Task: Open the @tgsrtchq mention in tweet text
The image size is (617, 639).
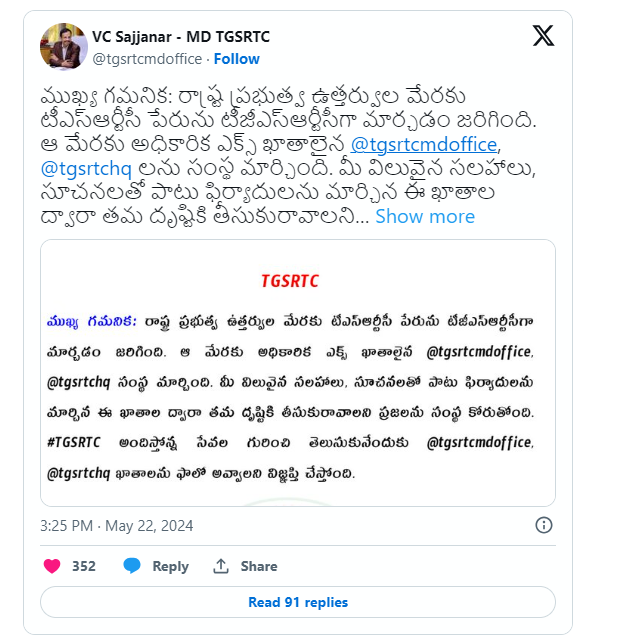Action: tap(86, 169)
